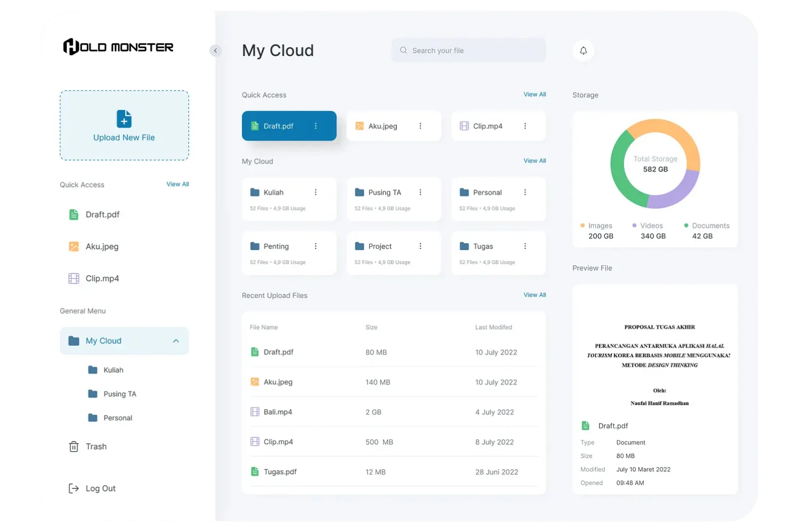Viewport: 798px width, 532px height.
Task: Open the Trash from the sidebar
Action: [x=96, y=446]
